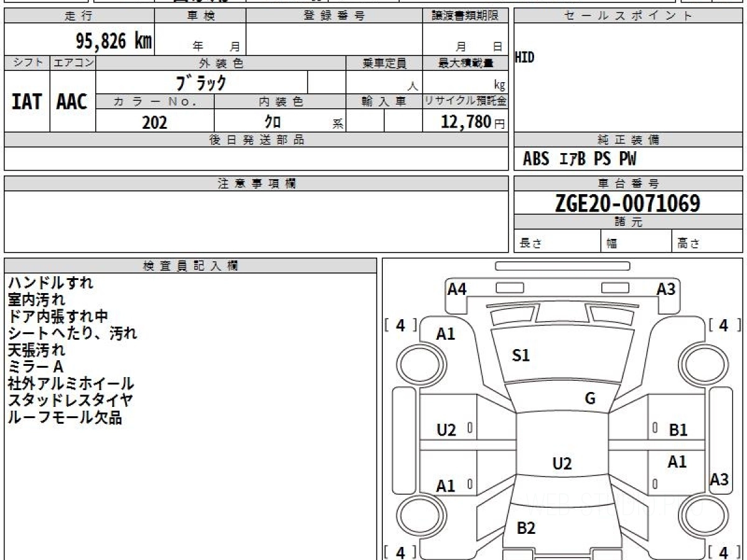Viewport: 747px width, 560px height.
Task: Click the 車検 header cell
Action: (x=200, y=16)
